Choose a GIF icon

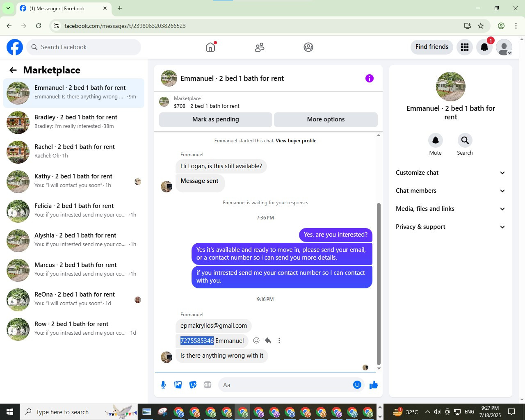(208, 385)
